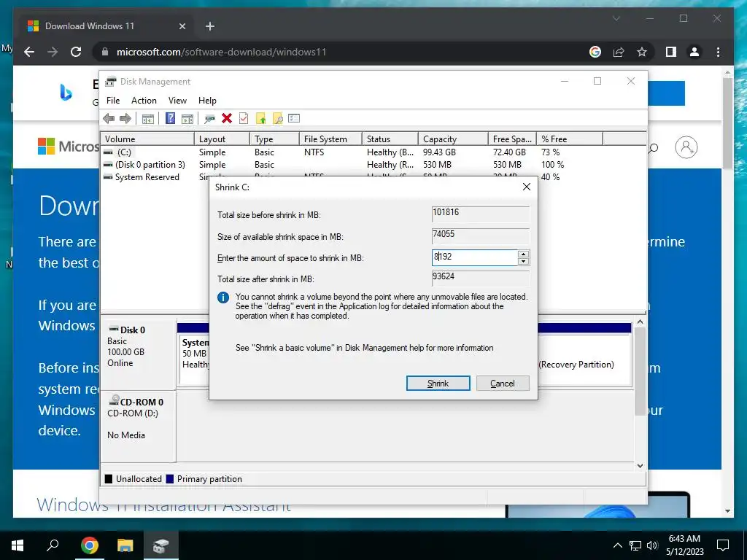Click the share page icon in Chrome
This screenshot has width=747, height=560.
619,52
